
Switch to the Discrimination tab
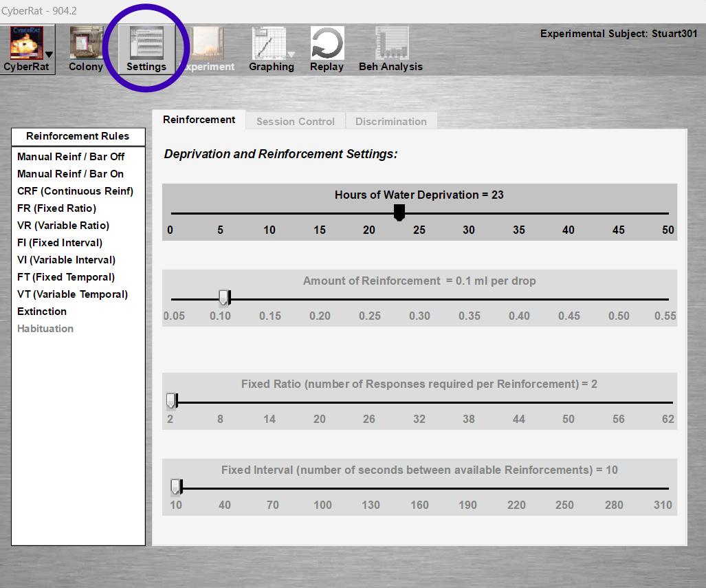click(x=391, y=121)
